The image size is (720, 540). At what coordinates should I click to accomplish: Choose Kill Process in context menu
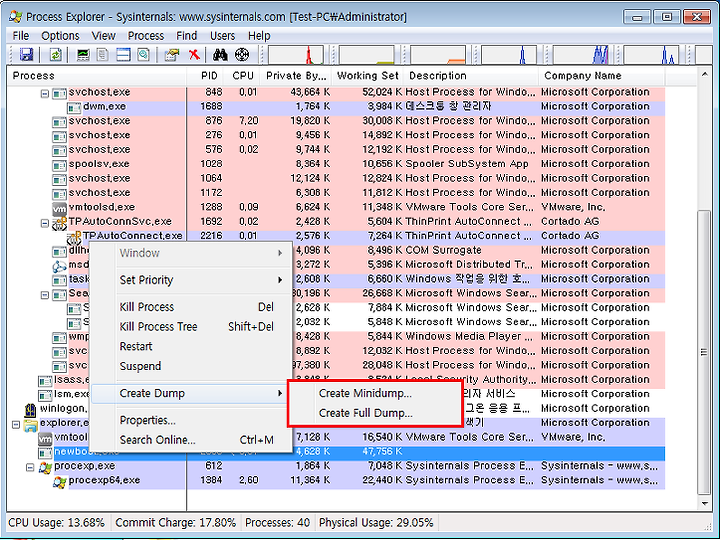(191, 307)
